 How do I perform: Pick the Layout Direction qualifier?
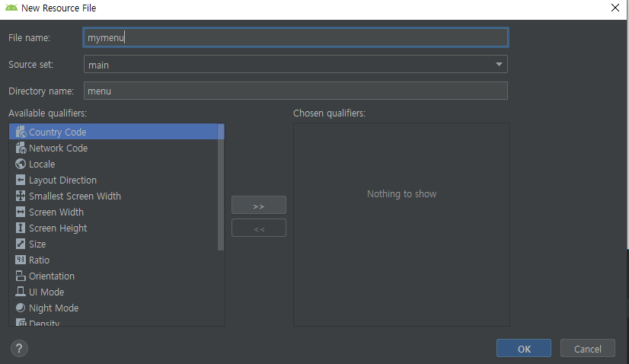[x=113, y=180]
